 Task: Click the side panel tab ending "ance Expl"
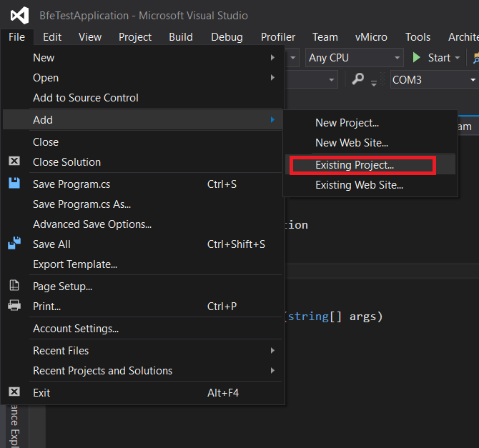[x=14, y=427]
